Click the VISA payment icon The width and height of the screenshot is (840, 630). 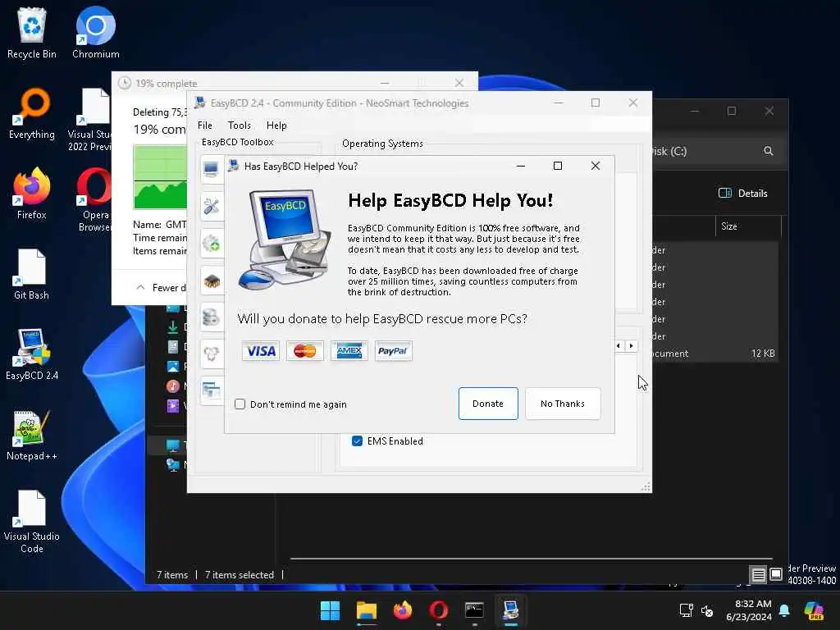261,351
